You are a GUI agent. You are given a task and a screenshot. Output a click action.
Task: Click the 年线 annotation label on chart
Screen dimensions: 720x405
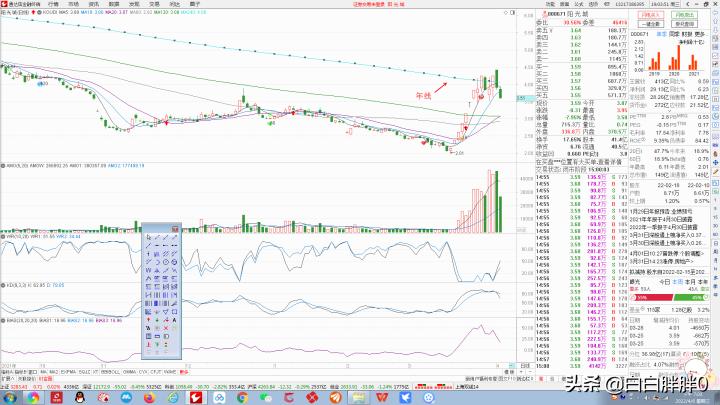point(422,97)
